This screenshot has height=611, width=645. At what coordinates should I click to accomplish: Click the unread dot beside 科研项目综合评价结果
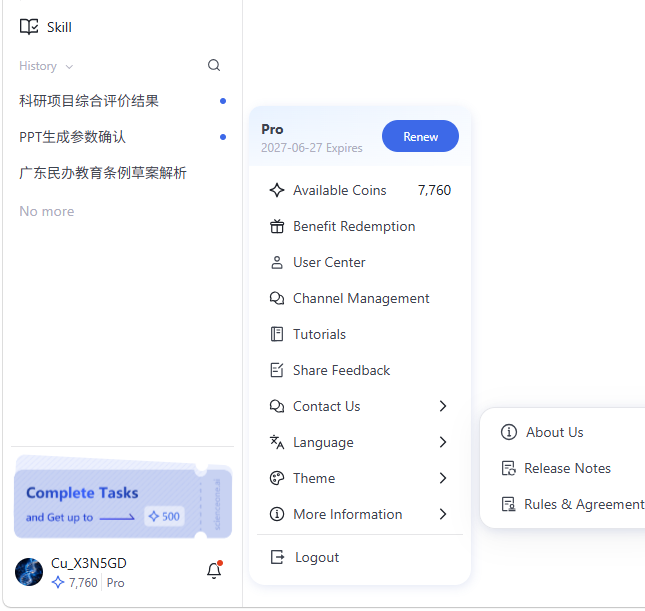coord(223,101)
